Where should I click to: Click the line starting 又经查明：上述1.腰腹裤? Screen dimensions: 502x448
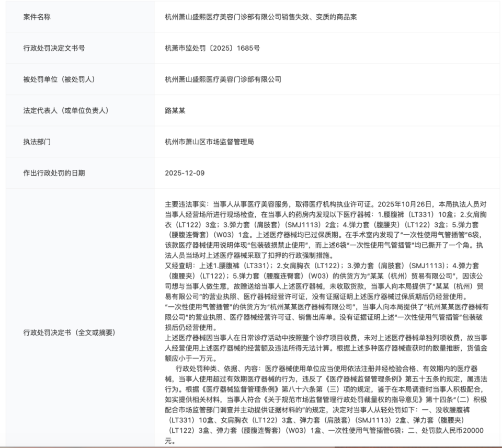coord(322,266)
